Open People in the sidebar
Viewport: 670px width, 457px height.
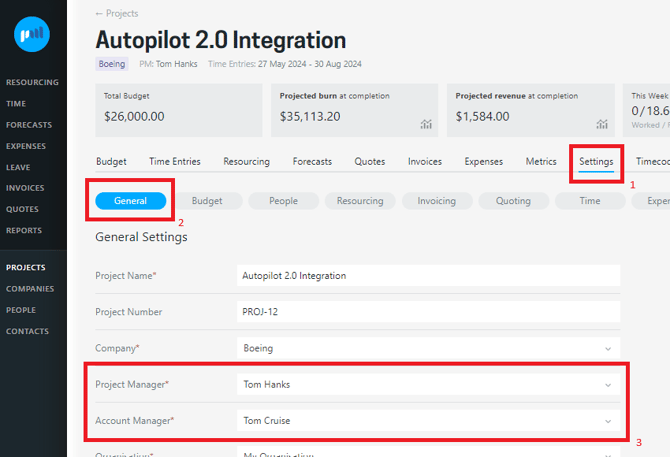pos(21,310)
